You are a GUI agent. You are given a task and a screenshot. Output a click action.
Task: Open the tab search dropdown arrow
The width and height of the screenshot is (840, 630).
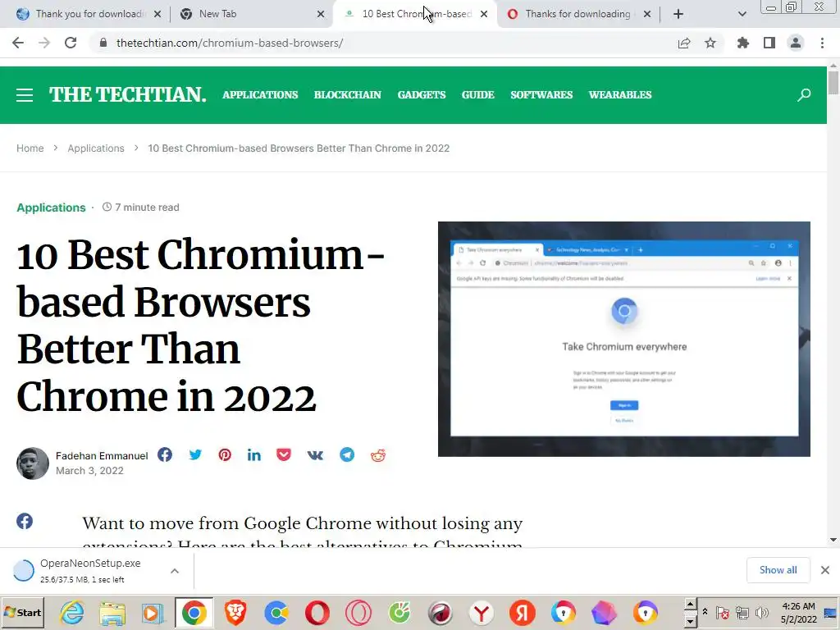(742, 14)
